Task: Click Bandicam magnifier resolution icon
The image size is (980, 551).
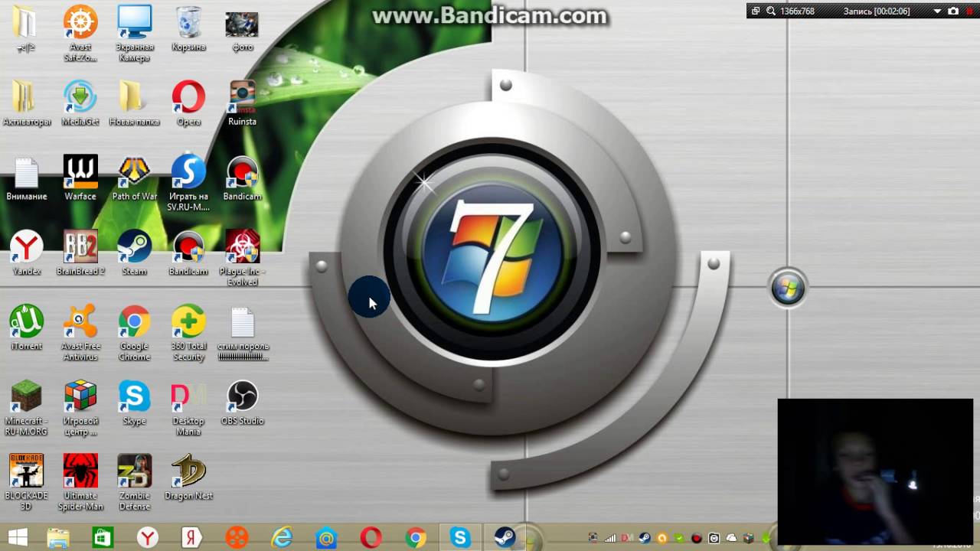Action: click(x=771, y=11)
